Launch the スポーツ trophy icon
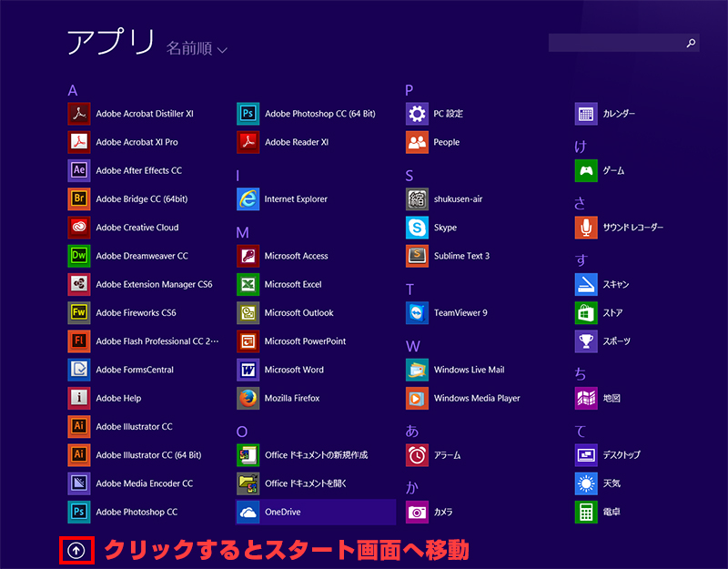This screenshot has width=728, height=569. (586, 341)
